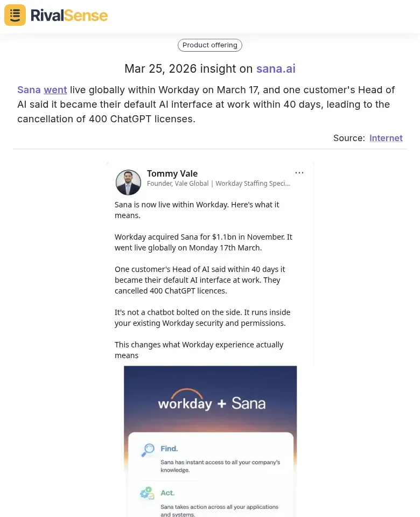Click the RivalSense wordmark in the header
The width and height of the screenshot is (420, 517).
69,15
